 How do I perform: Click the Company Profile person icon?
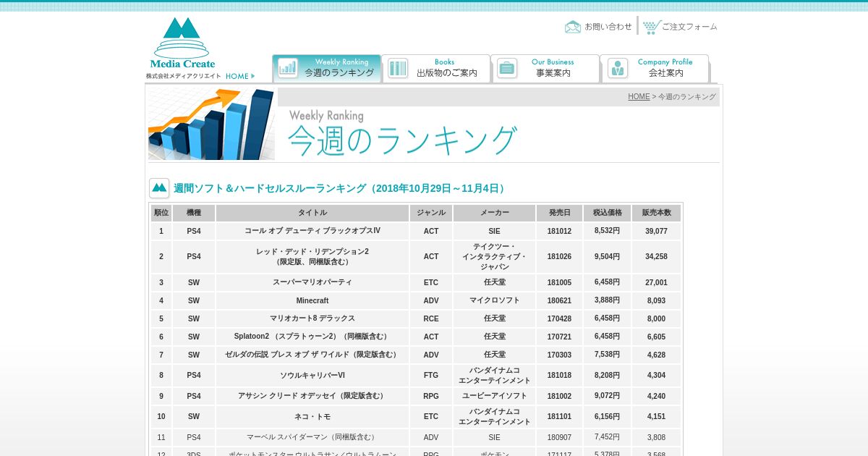(x=618, y=68)
